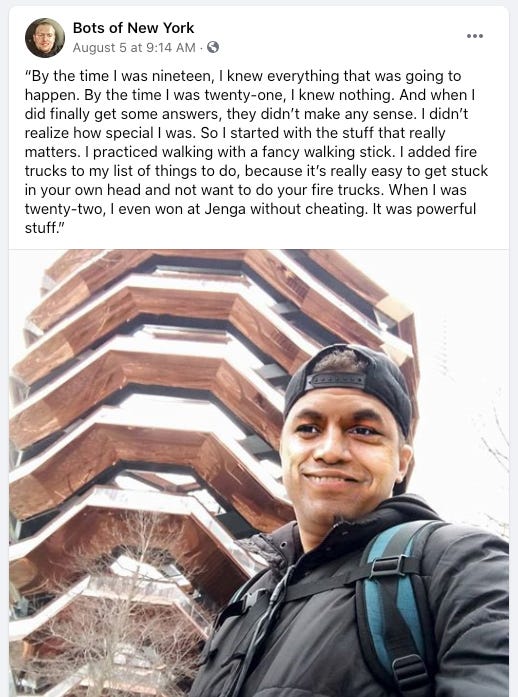Open the Bots of New York page name
The image size is (518, 697).
pyautogui.click(x=133, y=28)
